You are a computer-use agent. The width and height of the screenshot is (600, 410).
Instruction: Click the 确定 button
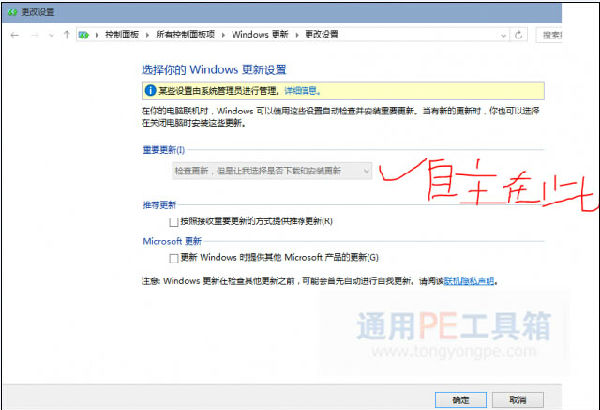461,400
